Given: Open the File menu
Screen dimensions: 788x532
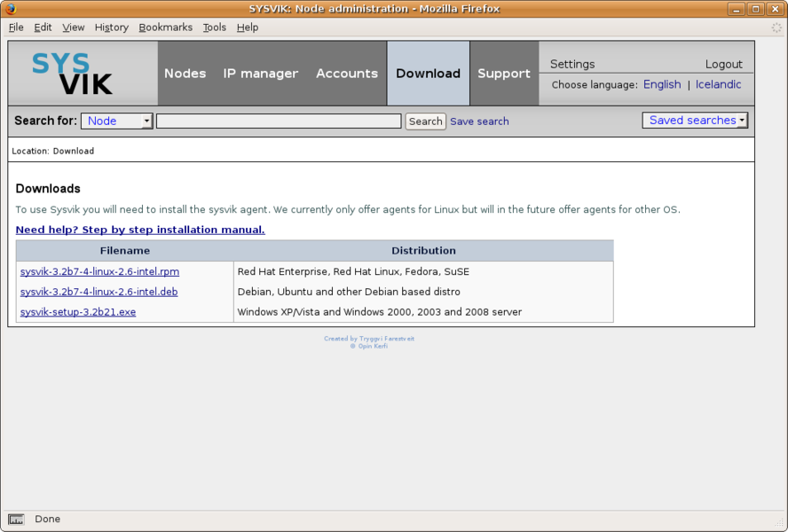Looking at the screenshot, I should pyautogui.click(x=16, y=27).
